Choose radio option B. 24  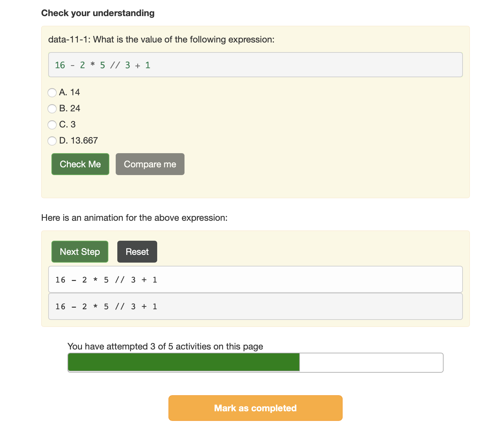(x=52, y=109)
